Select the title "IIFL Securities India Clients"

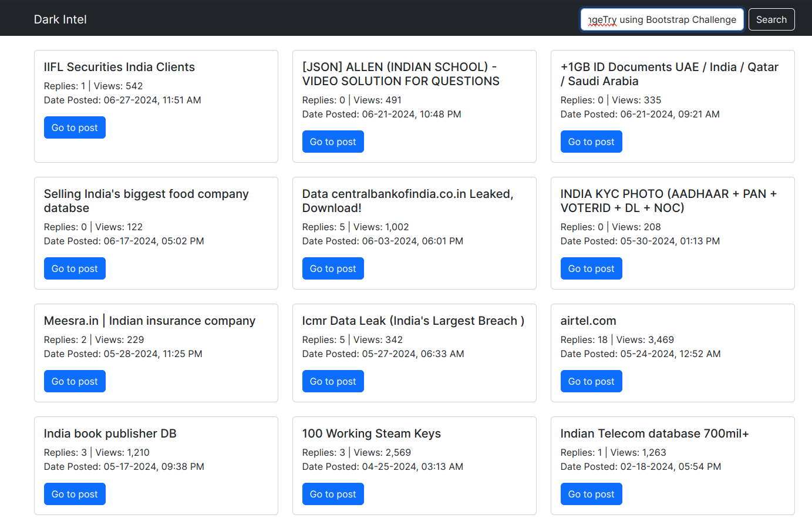[x=119, y=67]
